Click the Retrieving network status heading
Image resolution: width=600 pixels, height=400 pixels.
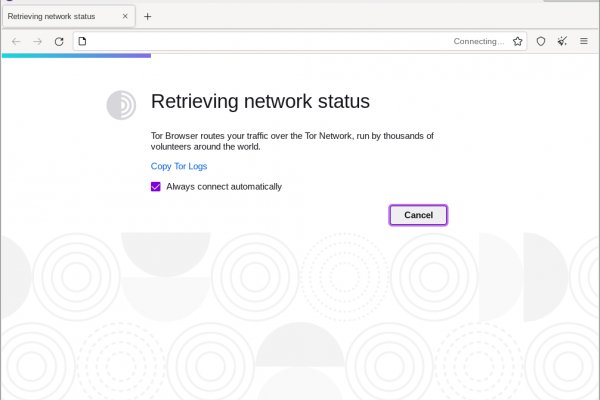click(260, 102)
